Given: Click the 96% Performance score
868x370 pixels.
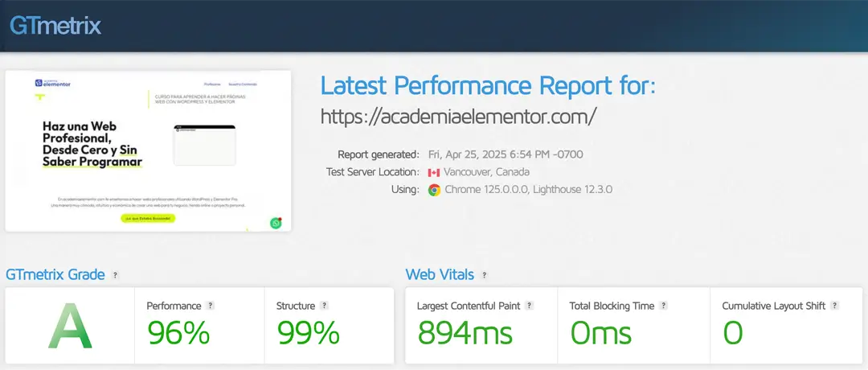Looking at the screenshot, I should (178, 333).
